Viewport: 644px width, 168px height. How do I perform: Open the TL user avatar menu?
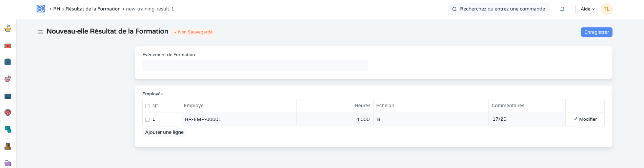(x=606, y=9)
